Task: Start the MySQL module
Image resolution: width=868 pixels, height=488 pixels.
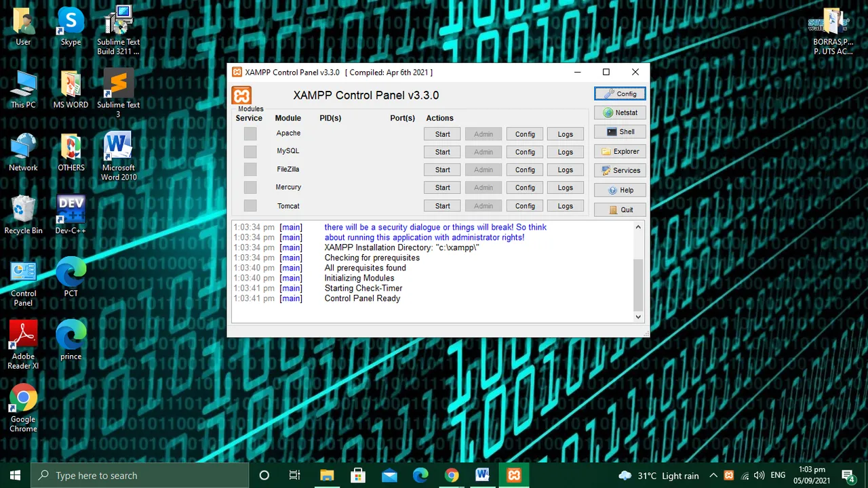Action: click(443, 152)
